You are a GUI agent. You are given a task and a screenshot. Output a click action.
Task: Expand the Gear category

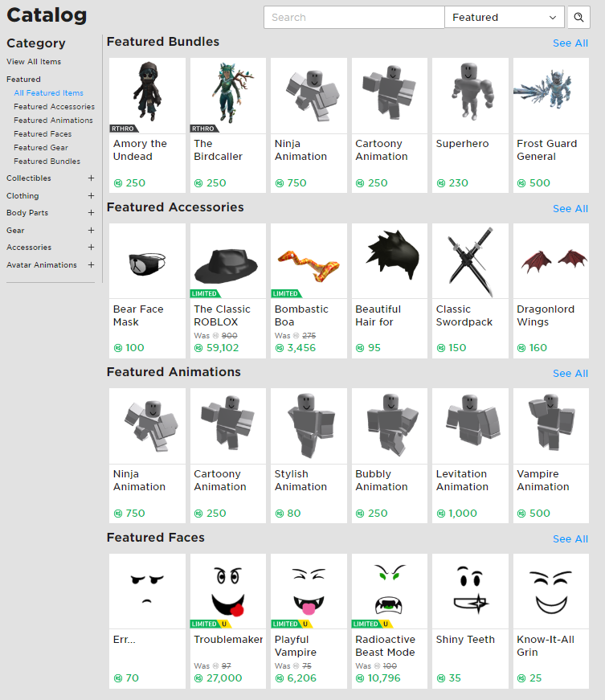[91, 231]
